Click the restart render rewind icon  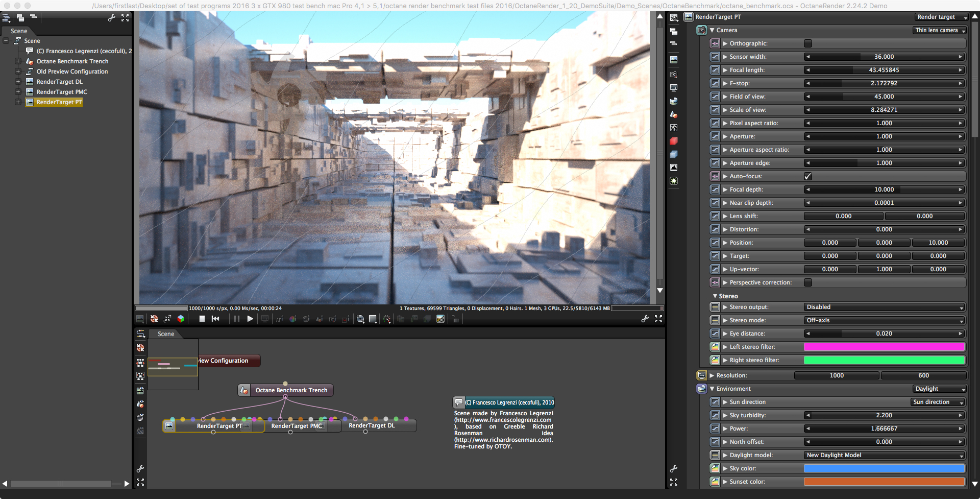point(215,319)
